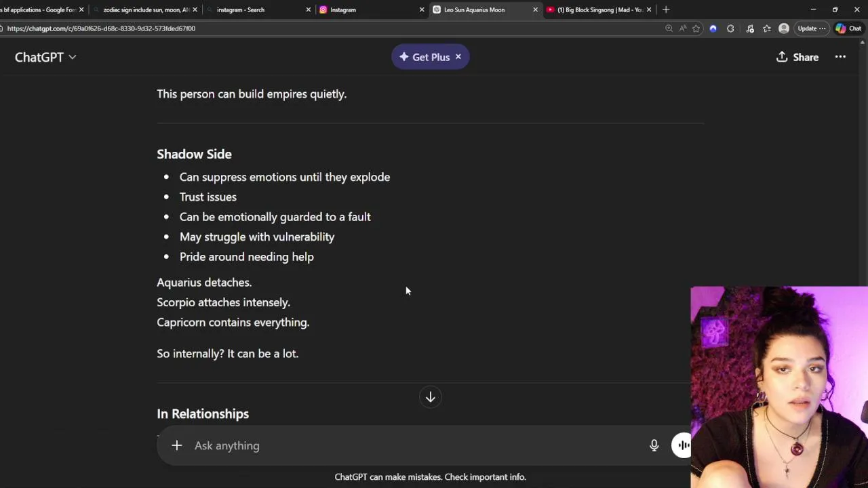Image resolution: width=868 pixels, height=488 pixels.
Task: Switch to the Big Block Singsong YouTube tab
Action: pos(597,9)
